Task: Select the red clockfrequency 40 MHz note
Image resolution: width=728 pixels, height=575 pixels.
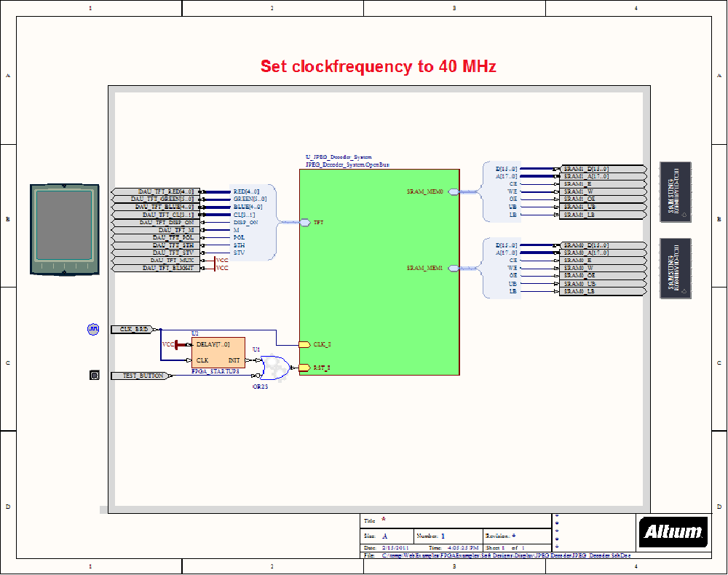Action: pos(379,66)
